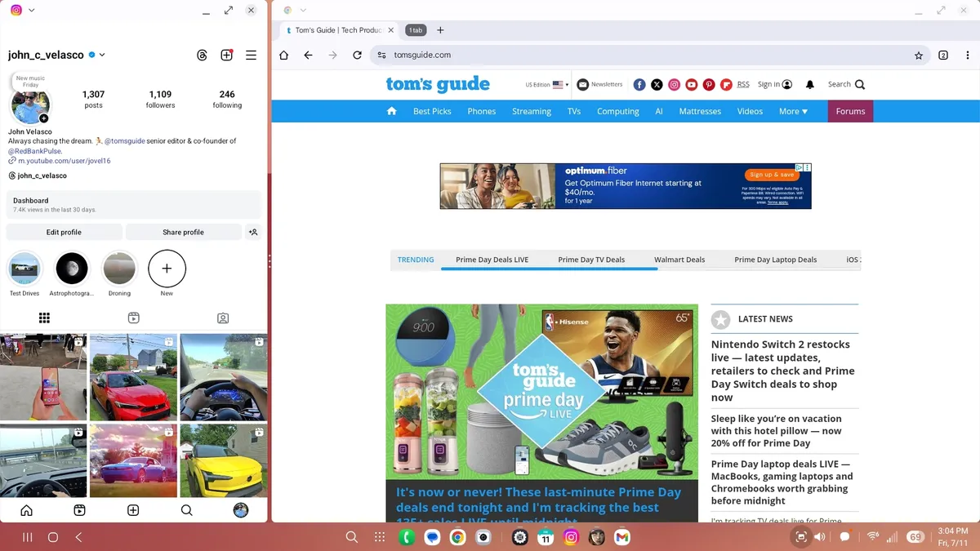The height and width of the screenshot is (551, 980).
Task: Open Threads icon in Instagram header
Action: [x=203, y=56]
